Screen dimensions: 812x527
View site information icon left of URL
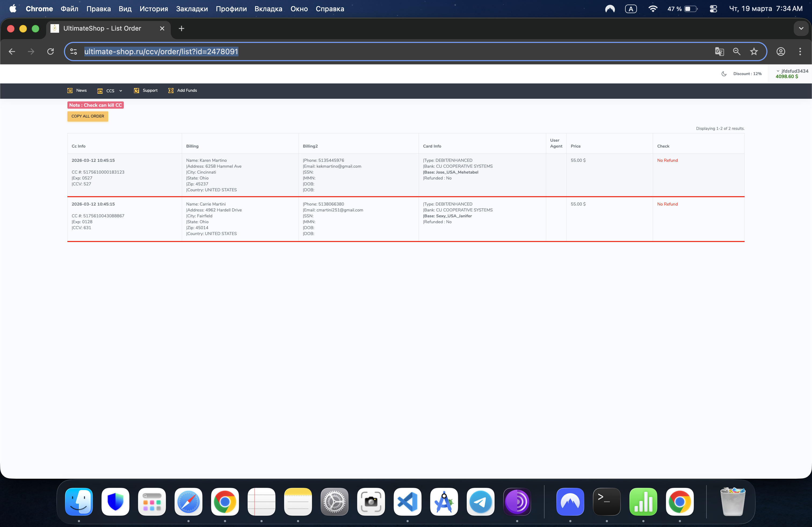point(73,52)
